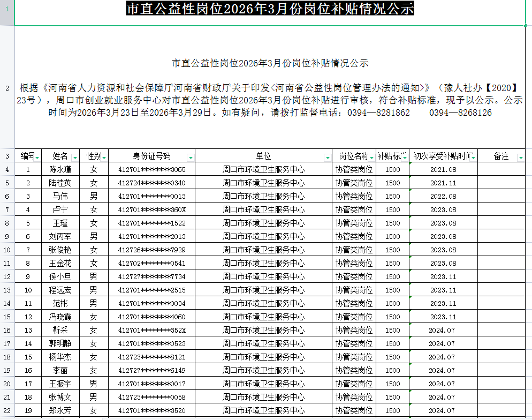Open the 身份证号码 column filter dropdown

click(191, 156)
